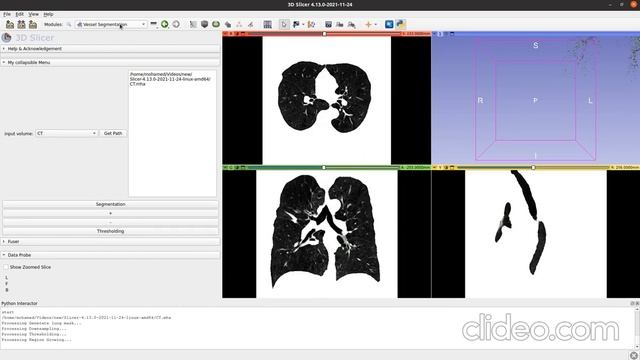Image resolution: width=640 pixels, height=360 pixels.
Task: Toggle the orange crosshair icon
Action: [368, 24]
